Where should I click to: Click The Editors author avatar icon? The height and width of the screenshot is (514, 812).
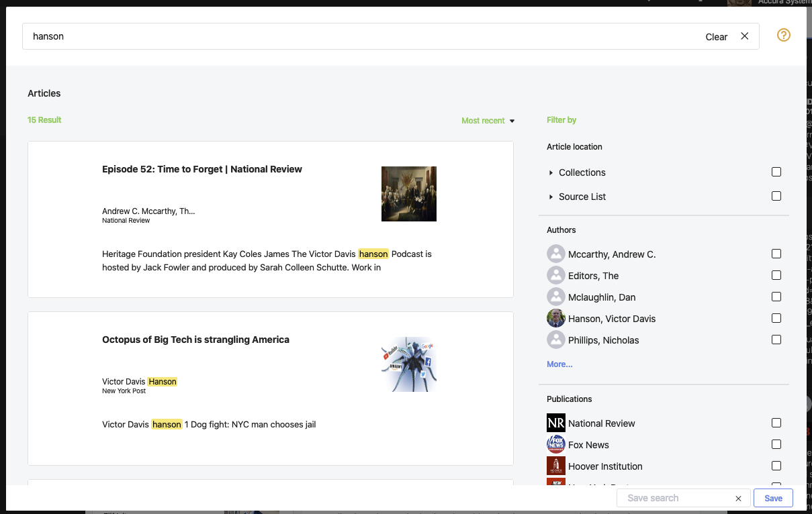click(556, 275)
